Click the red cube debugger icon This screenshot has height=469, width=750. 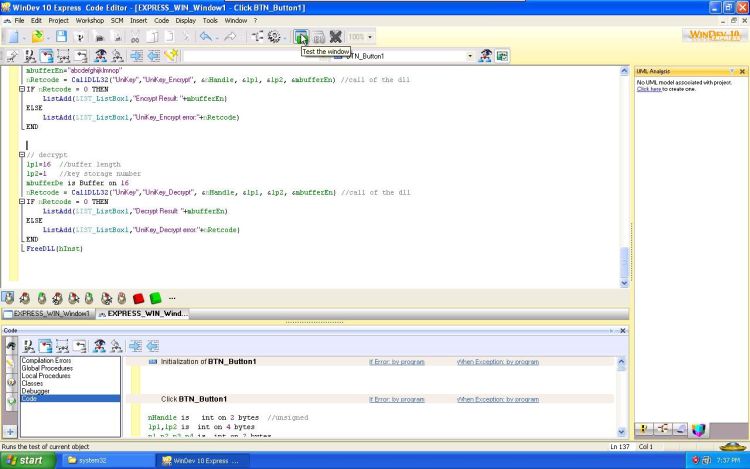tap(138, 298)
